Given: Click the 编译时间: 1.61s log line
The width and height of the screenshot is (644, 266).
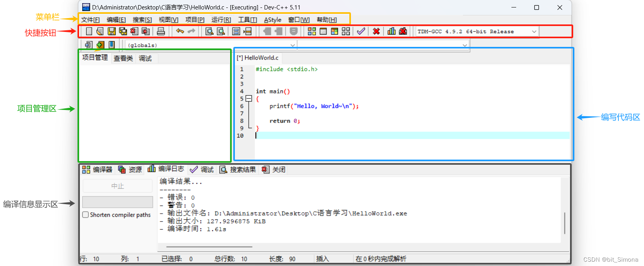Looking at the screenshot, I should [x=193, y=229].
